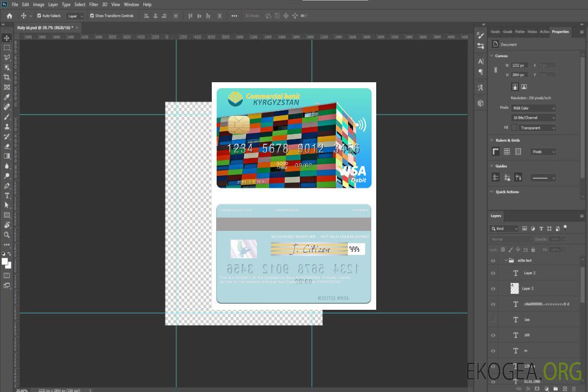Open the Transparent fill dropdown

click(x=537, y=128)
